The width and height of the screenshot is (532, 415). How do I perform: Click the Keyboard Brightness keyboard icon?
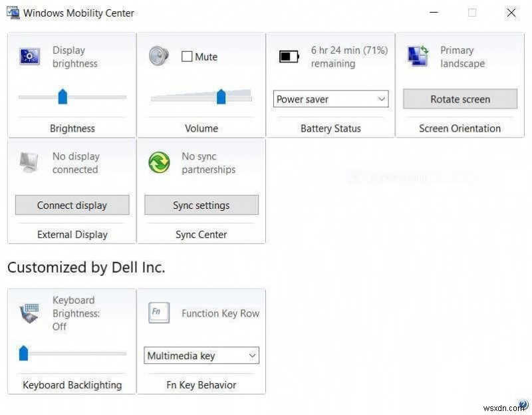[28, 313]
